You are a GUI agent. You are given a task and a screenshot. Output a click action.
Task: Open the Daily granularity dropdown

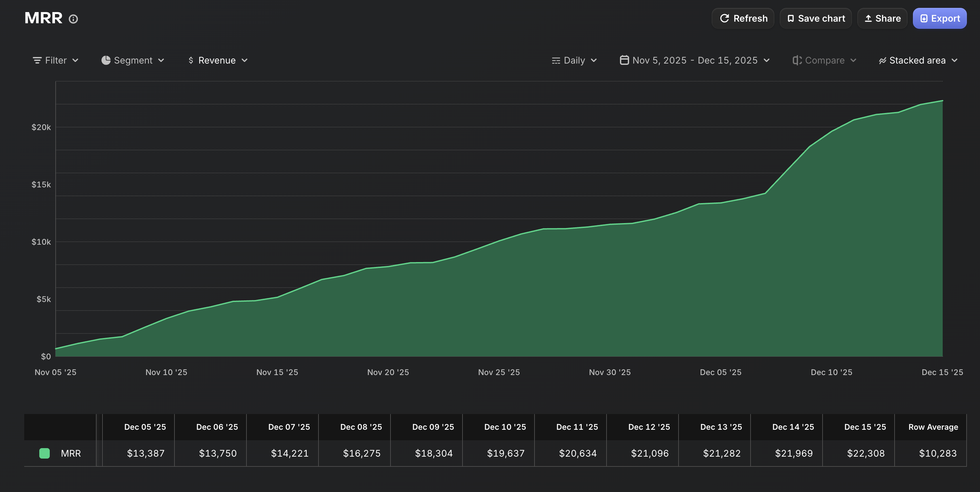click(x=574, y=60)
